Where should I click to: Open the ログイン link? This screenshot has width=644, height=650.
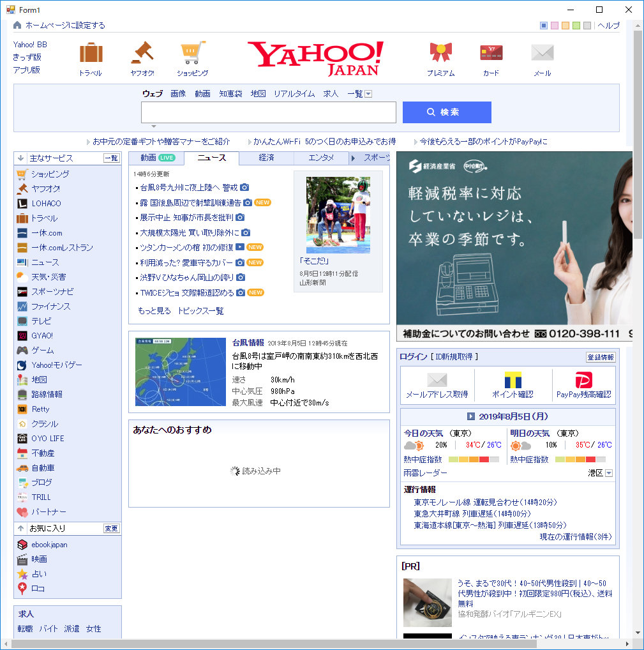click(x=413, y=357)
